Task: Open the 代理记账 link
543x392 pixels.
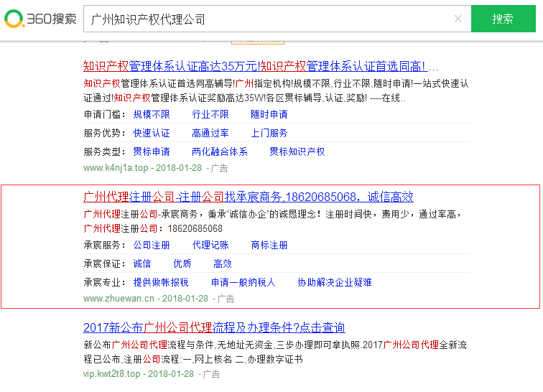Action: 210,245
